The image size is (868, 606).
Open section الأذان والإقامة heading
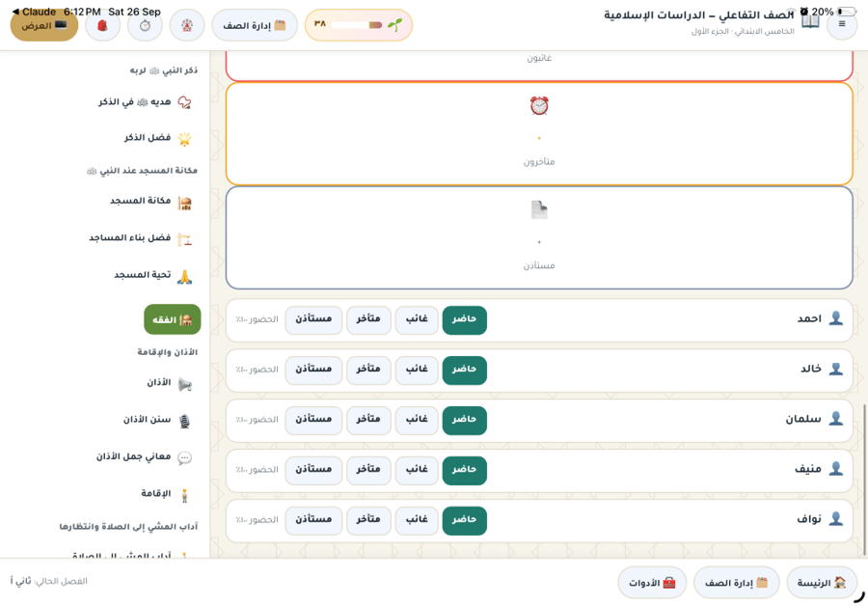tap(167, 352)
